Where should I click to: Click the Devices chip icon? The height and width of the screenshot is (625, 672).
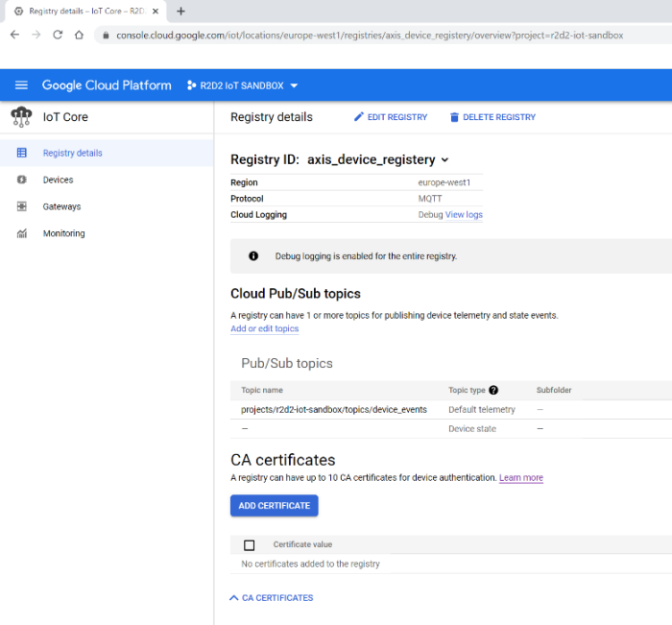point(21,180)
